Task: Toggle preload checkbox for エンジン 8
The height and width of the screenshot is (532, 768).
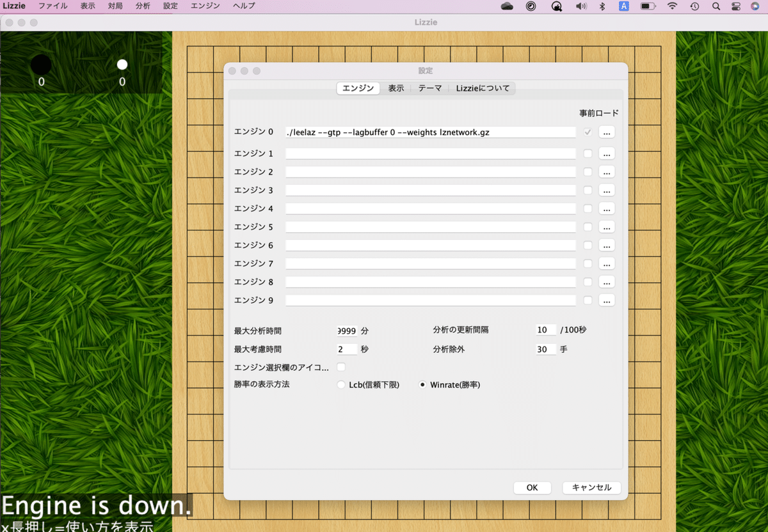Action: coord(588,282)
